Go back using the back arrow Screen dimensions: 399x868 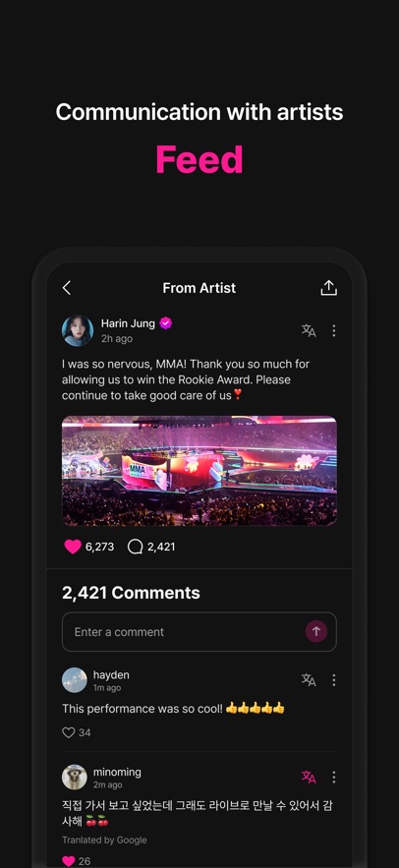pyautogui.click(x=67, y=288)
